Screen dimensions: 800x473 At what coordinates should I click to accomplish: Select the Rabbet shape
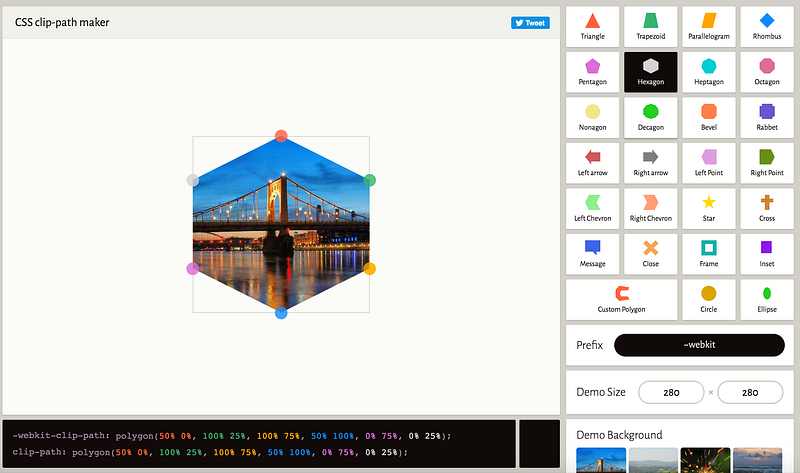(767, 118)
